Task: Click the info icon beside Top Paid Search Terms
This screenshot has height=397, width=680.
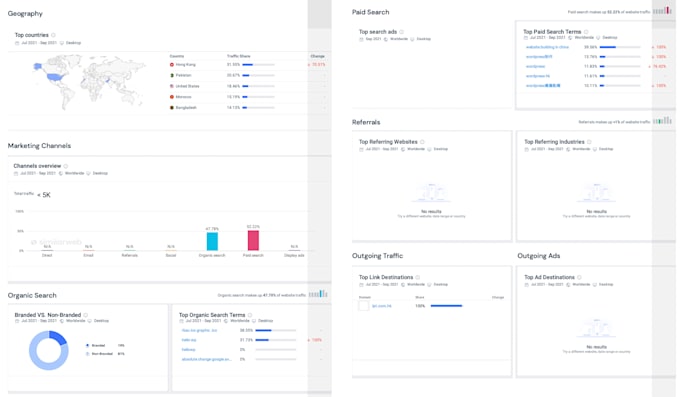Action: tap(586, 32)
